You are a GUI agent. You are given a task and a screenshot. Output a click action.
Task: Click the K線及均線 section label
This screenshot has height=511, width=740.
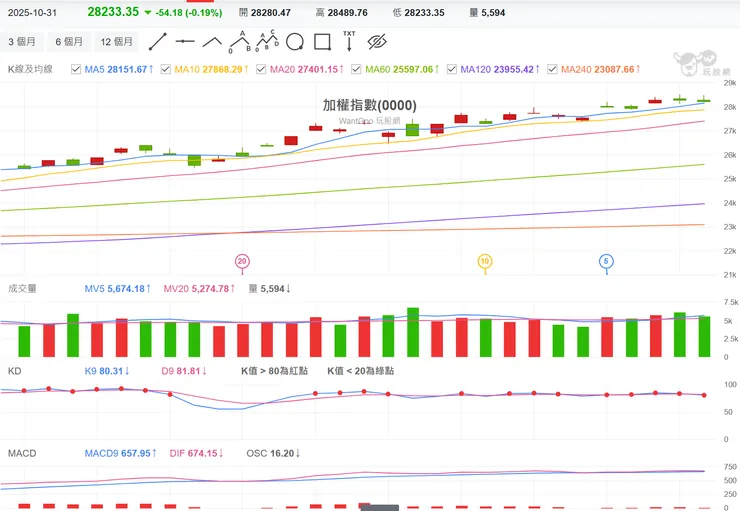(x=31, y=69)
